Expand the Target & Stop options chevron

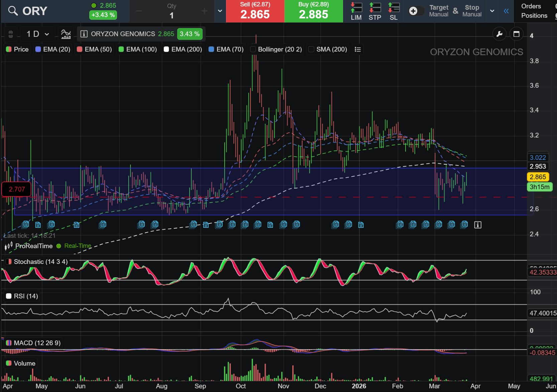[x=492, y=11]
